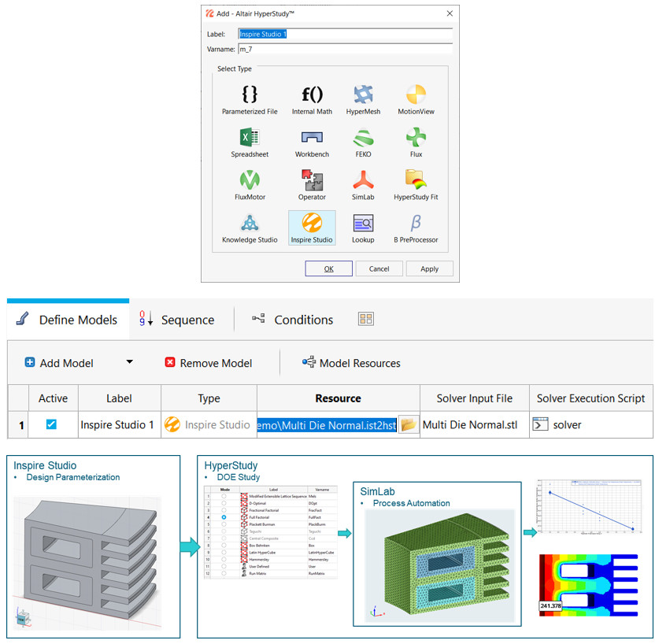The width and height of the screenshot is (659, 644).
Task: Select the FEKO model type
Action: click(363, 138)
